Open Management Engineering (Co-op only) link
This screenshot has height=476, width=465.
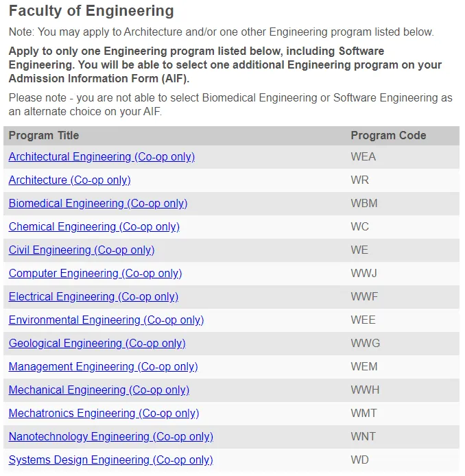click(103, 367)
